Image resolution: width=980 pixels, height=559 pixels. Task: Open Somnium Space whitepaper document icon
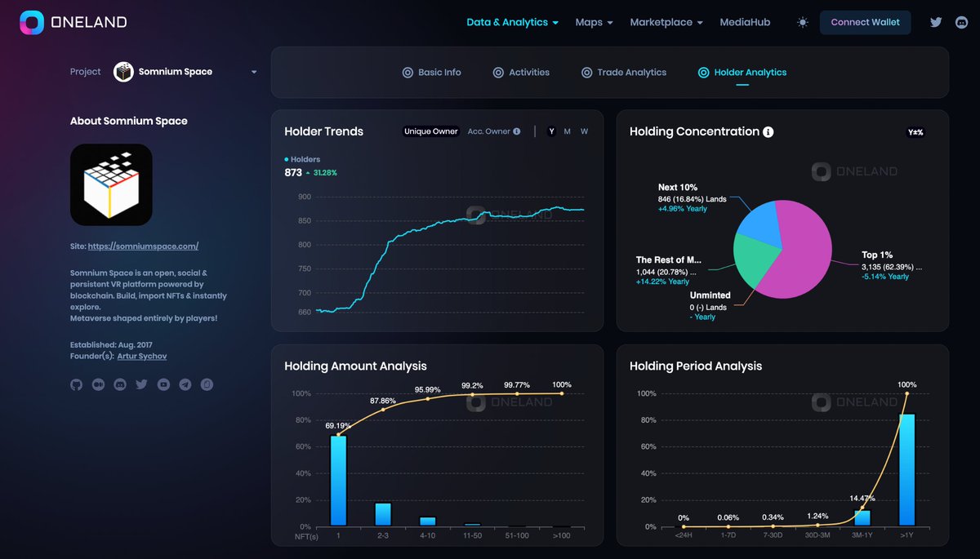pyautogui.click(x=207, y=384)
